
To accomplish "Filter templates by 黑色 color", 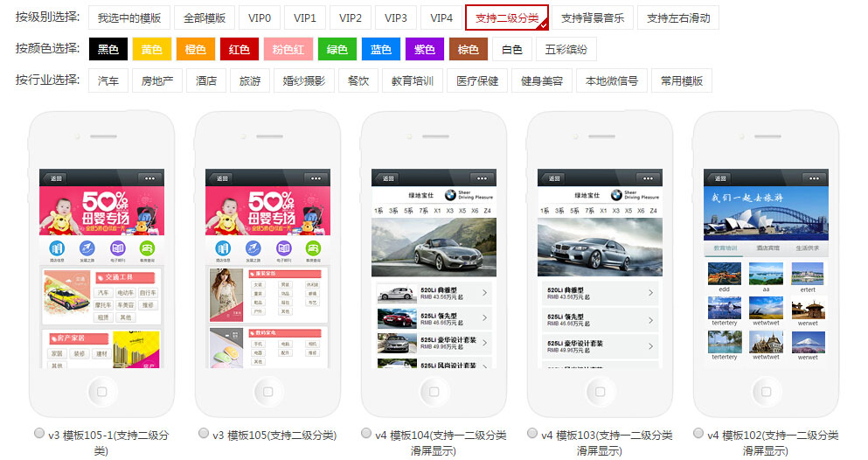I will coord(108,50).
